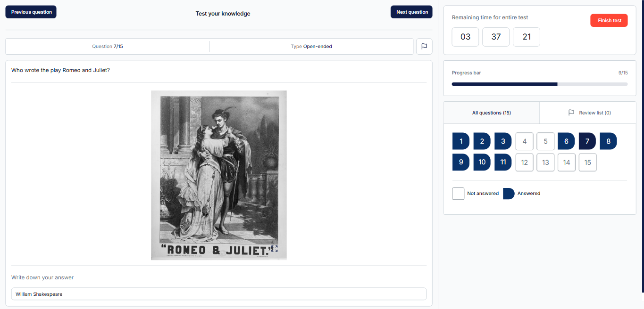The height and width of the screenshot is (309, 644).
Task: Select question 8 tile
Action: 608,141
